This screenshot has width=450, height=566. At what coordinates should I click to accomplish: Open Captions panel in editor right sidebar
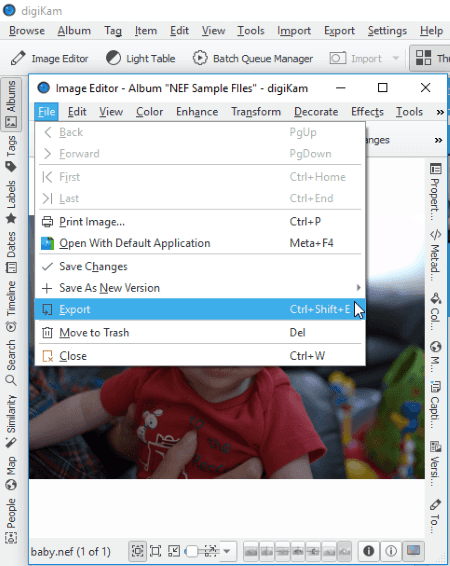tap(436, 404)
